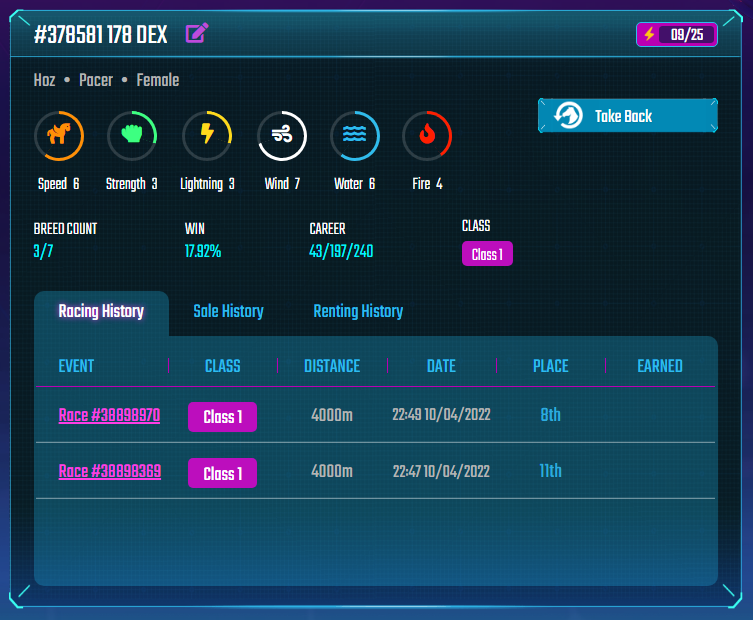
Task: Click the EVENT column header
Action: (x=76, y=366)
